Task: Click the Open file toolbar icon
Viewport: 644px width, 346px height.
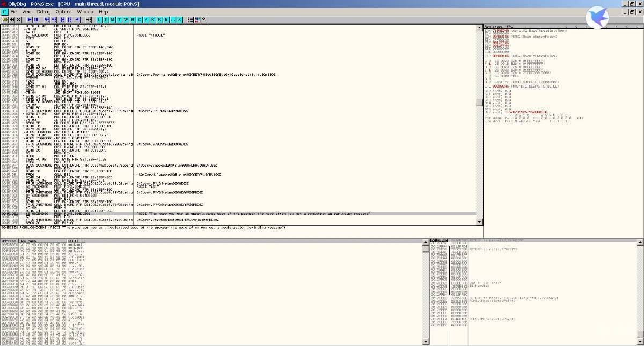Action: [5, 19]
